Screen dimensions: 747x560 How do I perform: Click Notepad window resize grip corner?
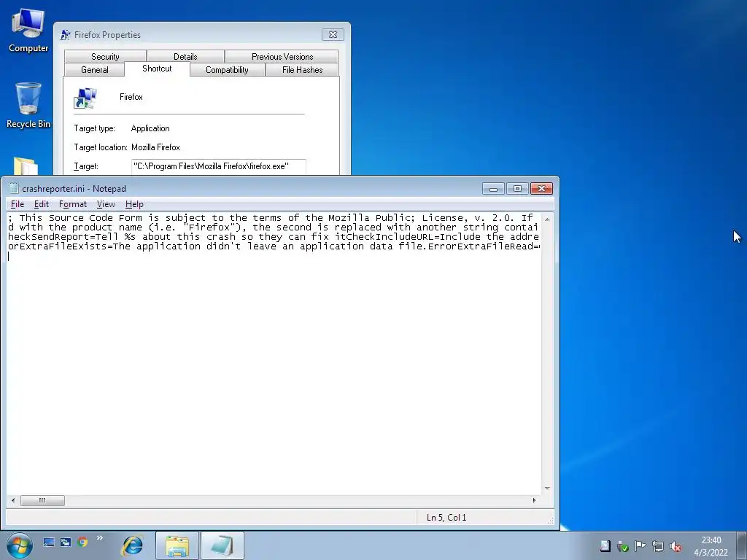(x=551, y=521)
